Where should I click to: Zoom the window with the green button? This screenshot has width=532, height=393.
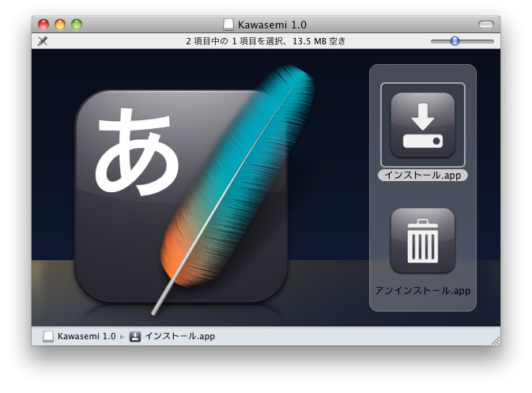click(77, 25)
